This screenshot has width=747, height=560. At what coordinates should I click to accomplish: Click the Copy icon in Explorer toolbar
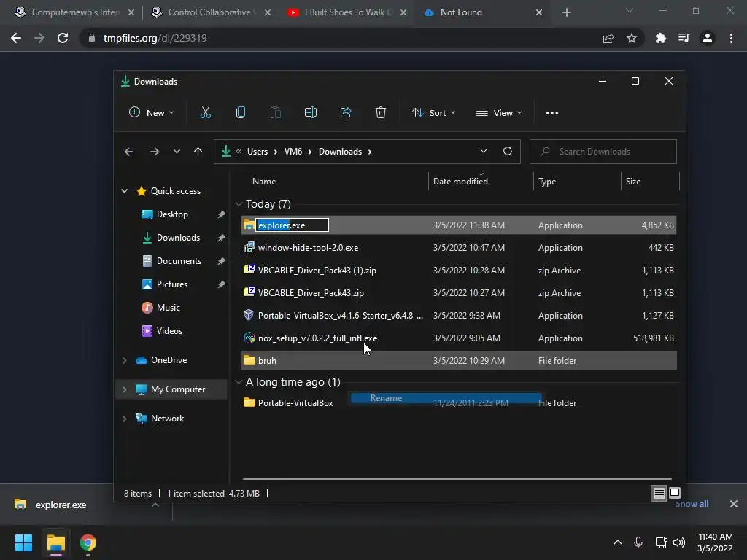pyautogui.click(x=241, y=113)
